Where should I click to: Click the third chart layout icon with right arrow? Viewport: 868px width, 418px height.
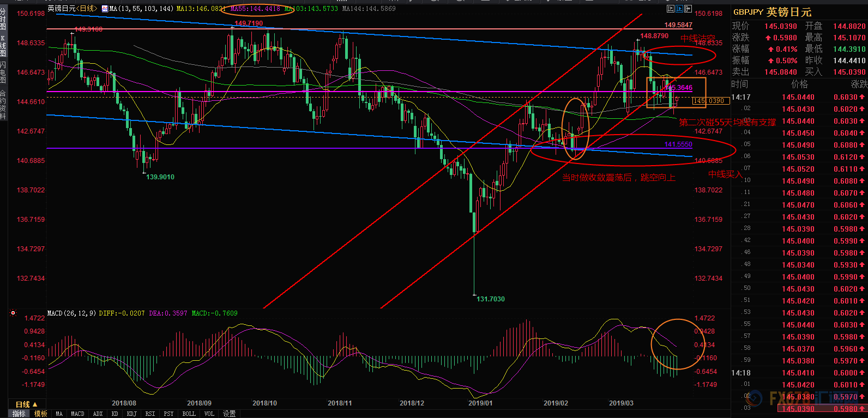coord(689,9)
